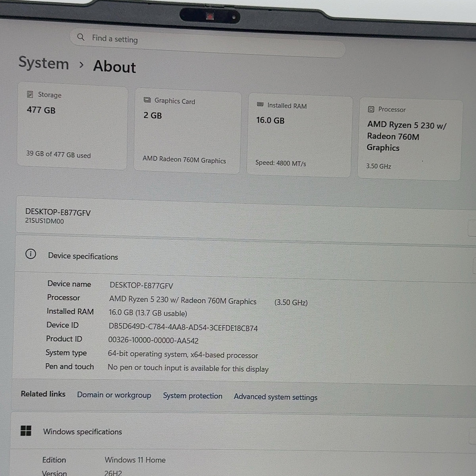The width and height of the screenshot is (476, 476).
Task: Click the Installed RAM row label
Action: (70, 311)
